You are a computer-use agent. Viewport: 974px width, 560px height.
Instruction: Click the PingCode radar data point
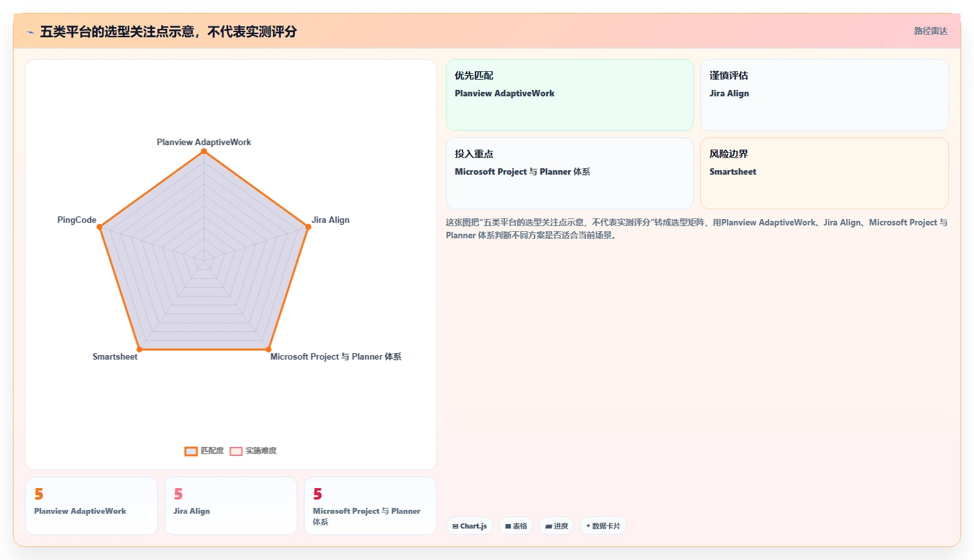coord(99,227)
